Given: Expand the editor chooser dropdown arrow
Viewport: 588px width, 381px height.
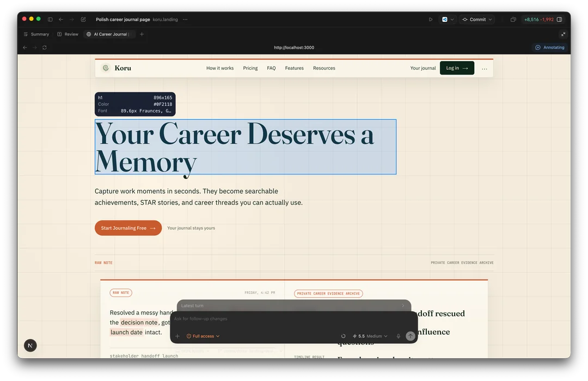Looking at the screenshot, I should tap(452, 20).
